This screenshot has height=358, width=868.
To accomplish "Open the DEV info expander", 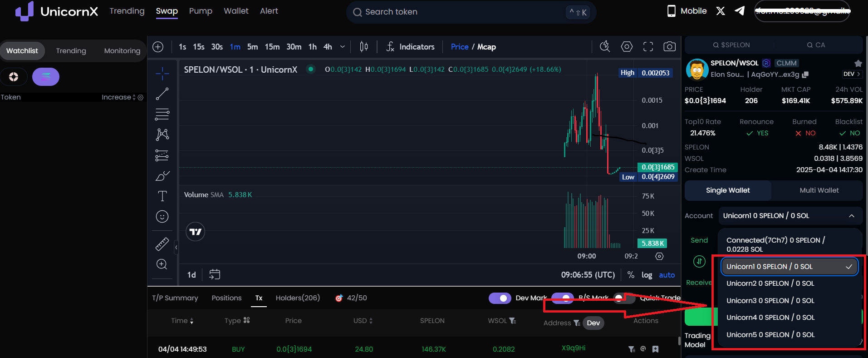I will pyautogui.click(x=852, y=74).
